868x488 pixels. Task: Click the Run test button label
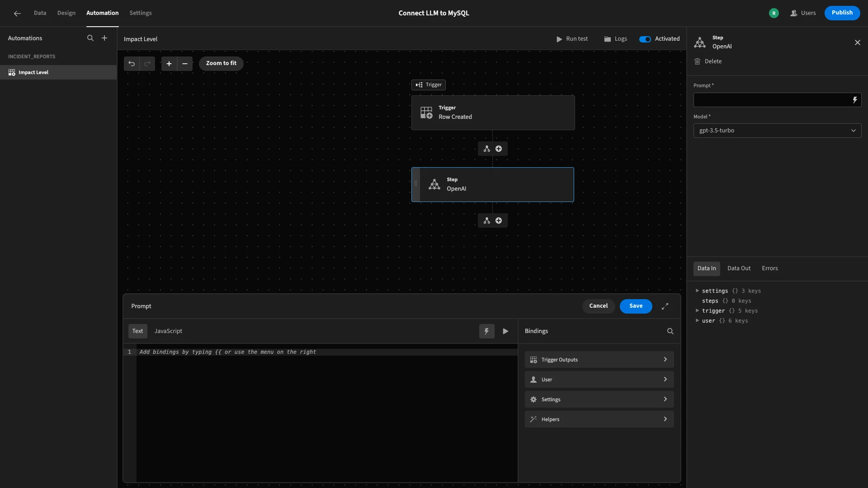[577, 39]
